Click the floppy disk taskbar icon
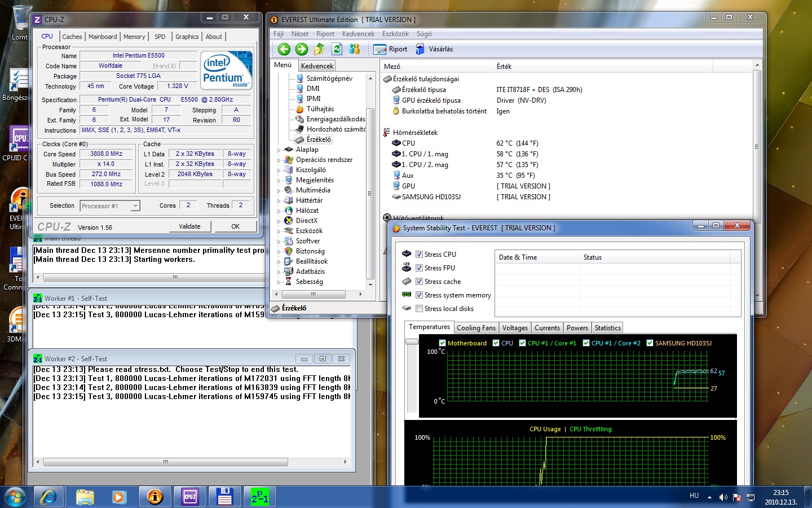 (225, 497)
